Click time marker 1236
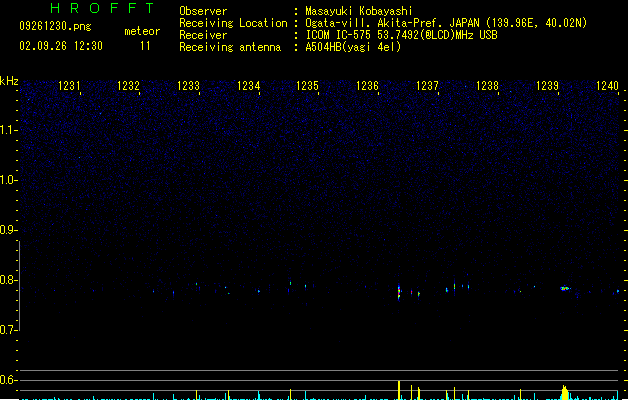The height and width of the screenshot is (400, 629). point(367,86)
